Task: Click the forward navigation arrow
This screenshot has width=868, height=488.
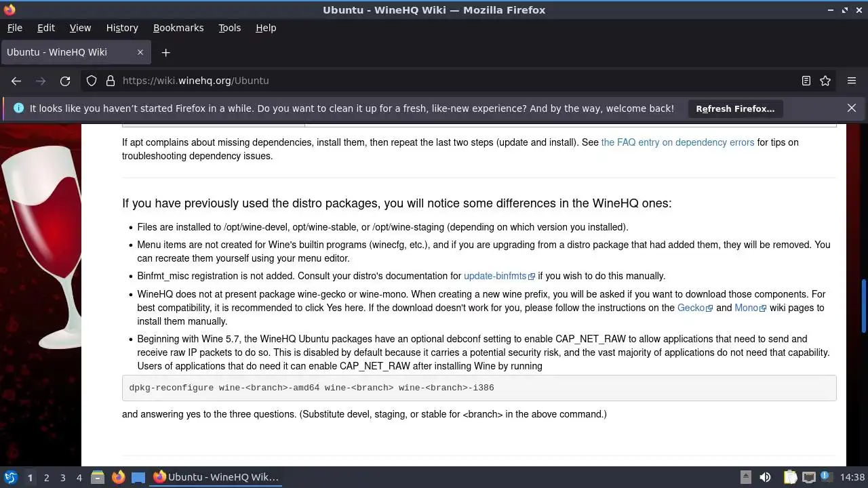Action: [x=41, y=81]
